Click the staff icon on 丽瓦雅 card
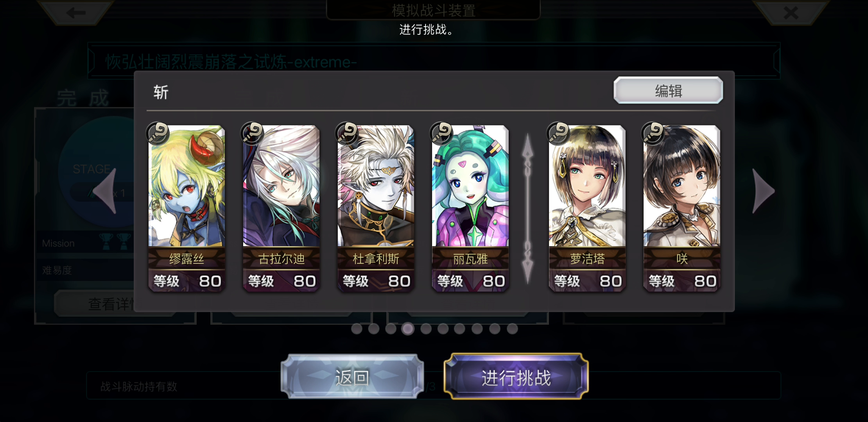868x422 pixels. pyautogui.click(x=441, y=134)
